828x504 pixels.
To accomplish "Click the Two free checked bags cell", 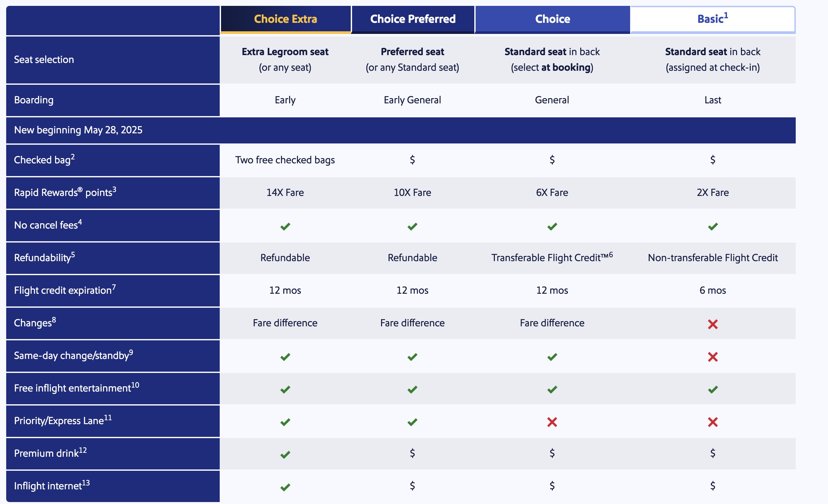I will click(x=285, y=160).
